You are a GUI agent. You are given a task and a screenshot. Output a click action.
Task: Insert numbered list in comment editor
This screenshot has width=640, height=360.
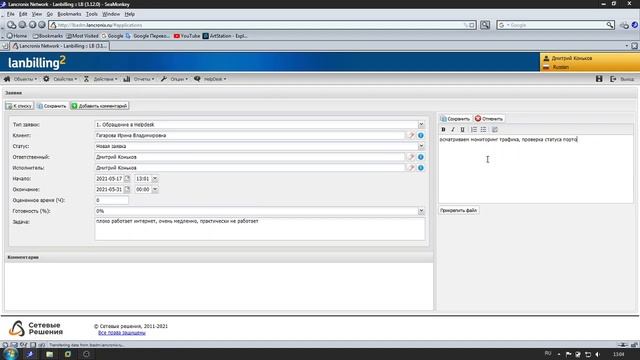[x=473, y=129]
